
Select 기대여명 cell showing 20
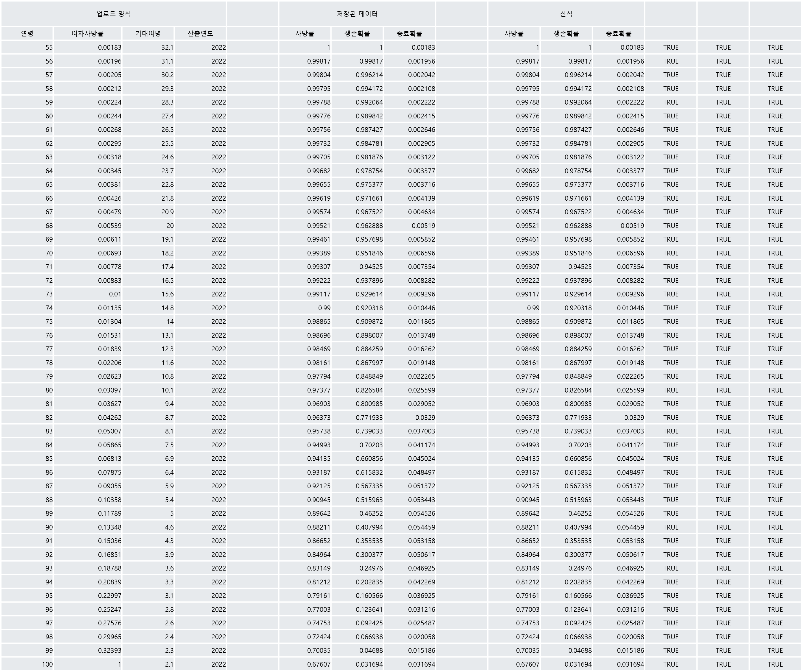click(170, 226)
